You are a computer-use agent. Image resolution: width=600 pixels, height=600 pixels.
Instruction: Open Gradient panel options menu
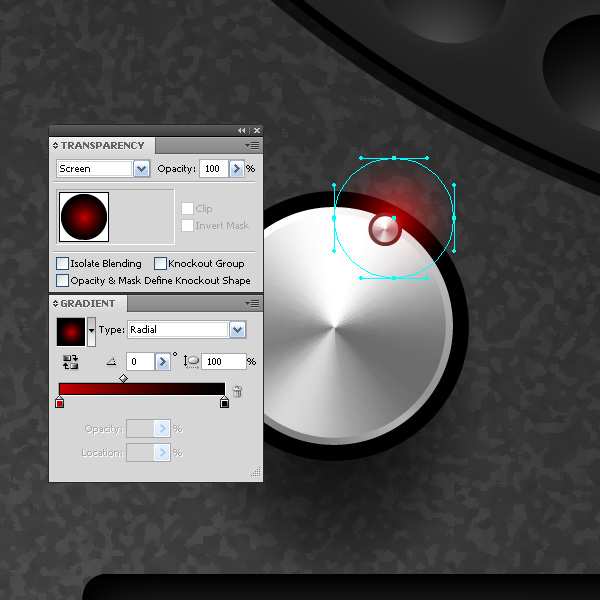(x=252, y=303)
